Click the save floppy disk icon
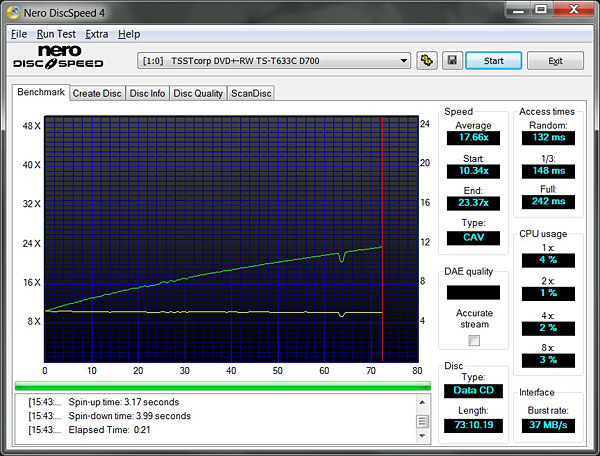 [x=452, y=61]
